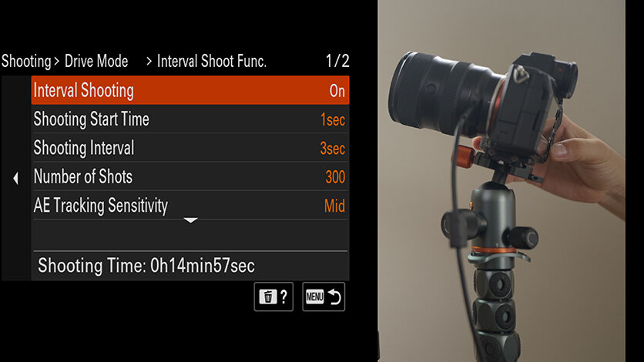Select the Interval Shoot Func. breadcrumb
644x362 pixels.
coord(212,61)
